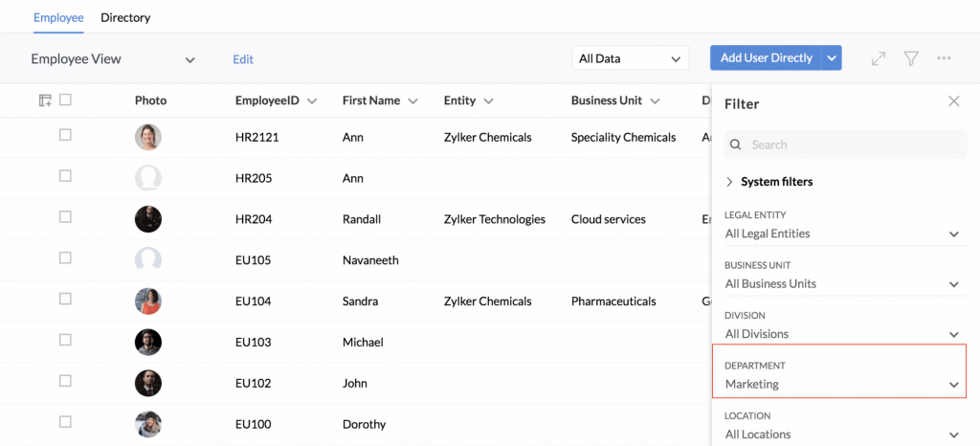Select the checkbox for John's row
The width and height of the screenshot is (980, 446).
65,381
